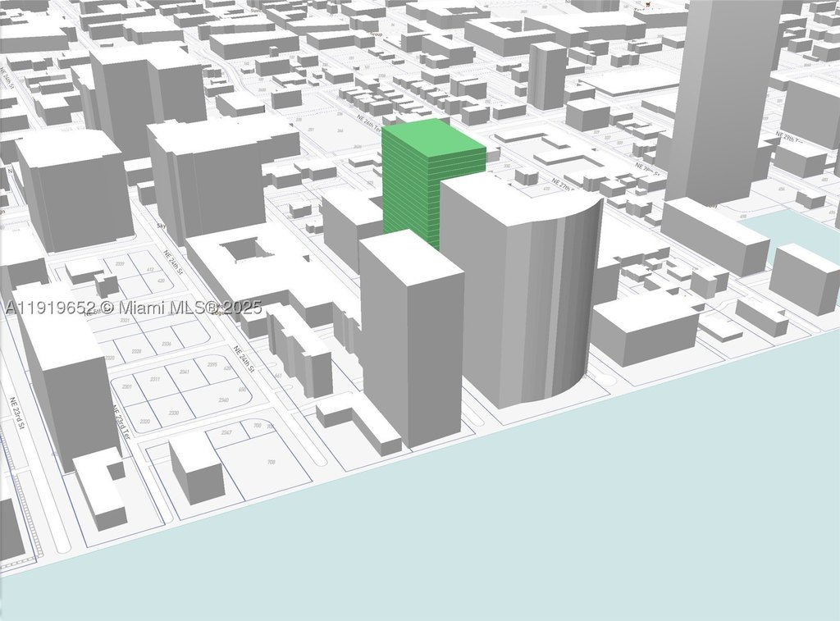Click NE 24th St label beside parcel 661
This screenshot has height=621, width=840.
(x=243, y=359)
